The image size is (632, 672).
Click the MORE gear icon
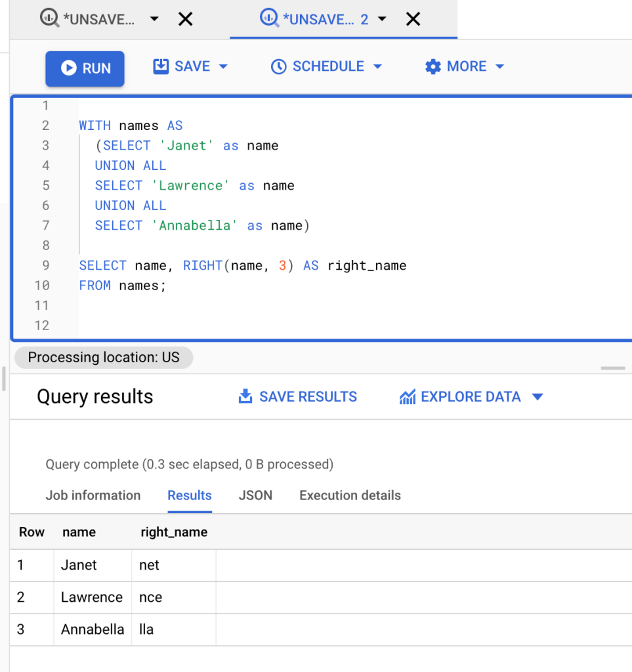coord(432,66)
